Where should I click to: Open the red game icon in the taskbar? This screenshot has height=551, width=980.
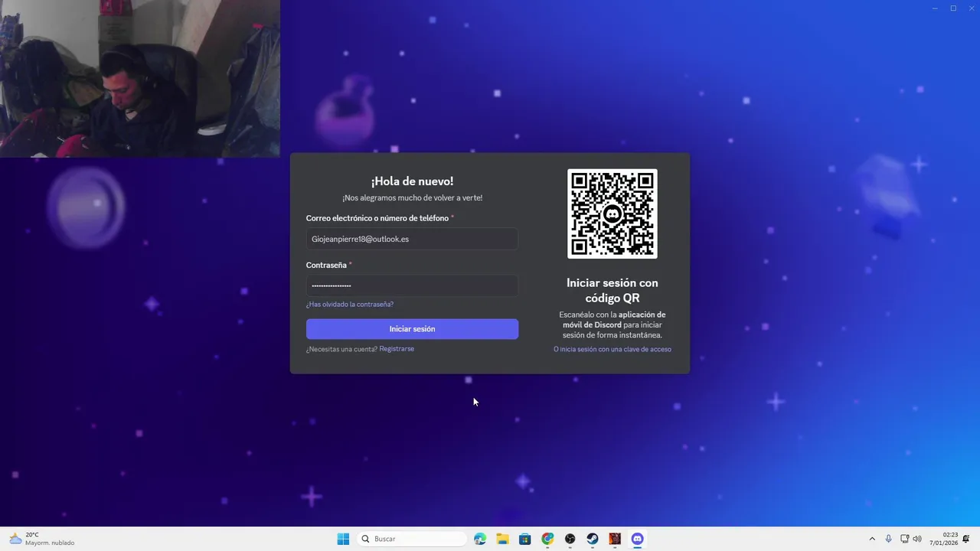pos(615,539)
